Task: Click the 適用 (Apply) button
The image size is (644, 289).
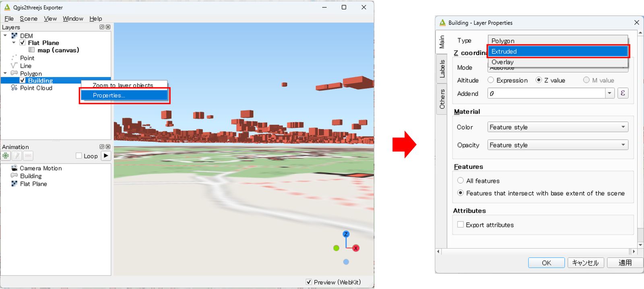Action: coord(625,263)
